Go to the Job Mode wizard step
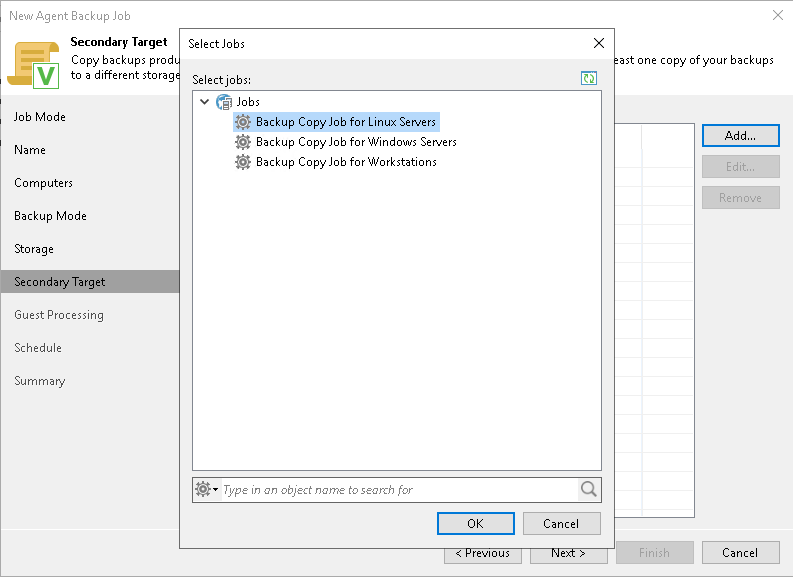The height and width of the screenshot is (577, 793). tap(40, 117)
